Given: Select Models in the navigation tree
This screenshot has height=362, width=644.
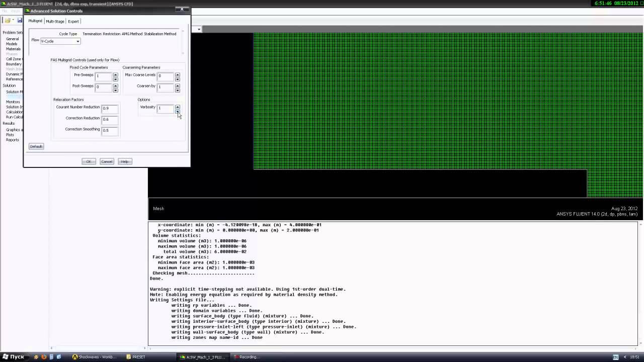Looking at the screenshot, I should click(x=12, y=44).
